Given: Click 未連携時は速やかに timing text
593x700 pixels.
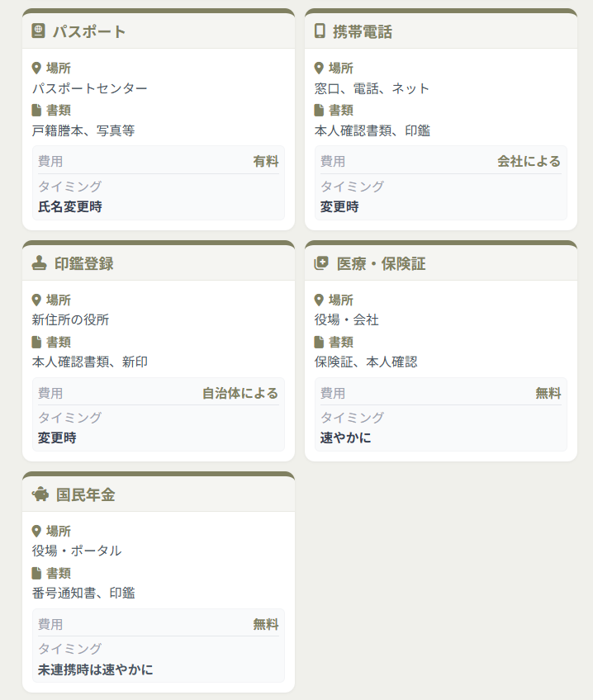Looking at the screenshot, I should [x=96, y=669].
